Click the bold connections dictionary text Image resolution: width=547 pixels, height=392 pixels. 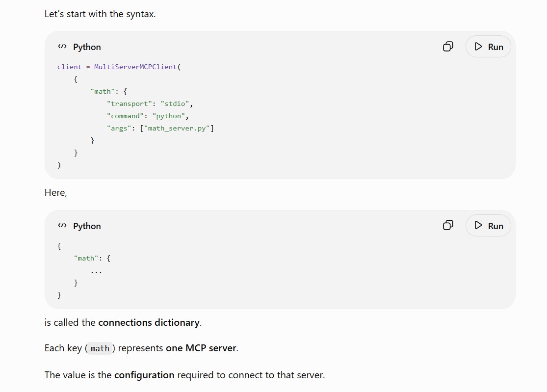click(149, 322)
